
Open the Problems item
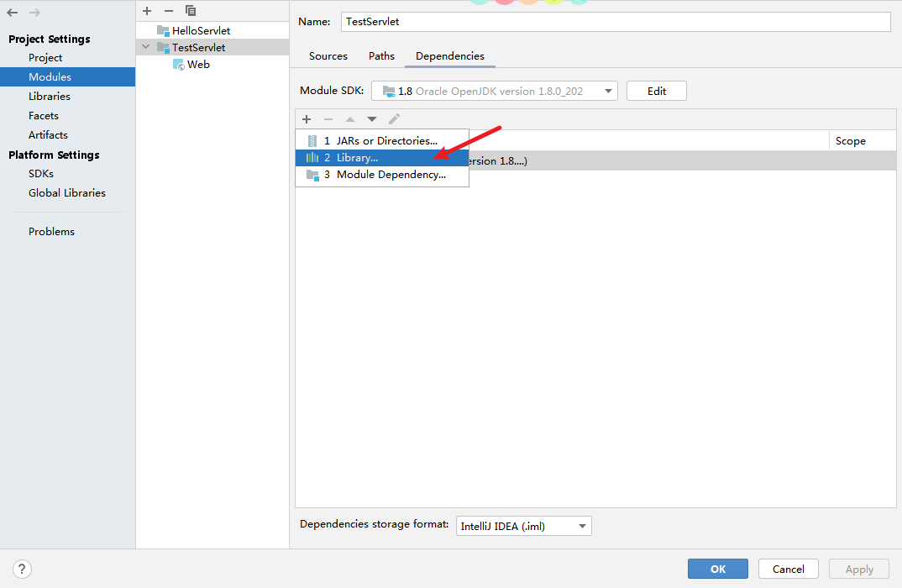coord(67,231)
